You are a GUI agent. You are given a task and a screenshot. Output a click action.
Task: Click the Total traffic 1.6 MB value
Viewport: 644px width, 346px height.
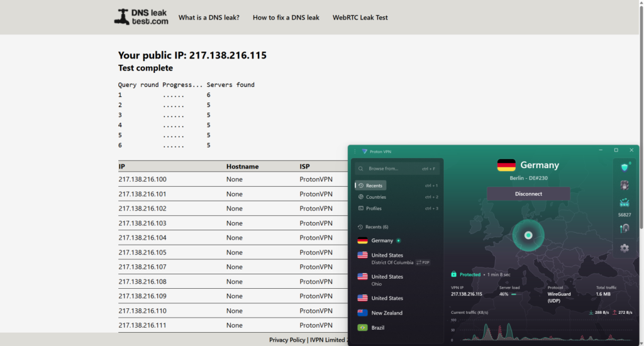(603, 294)
